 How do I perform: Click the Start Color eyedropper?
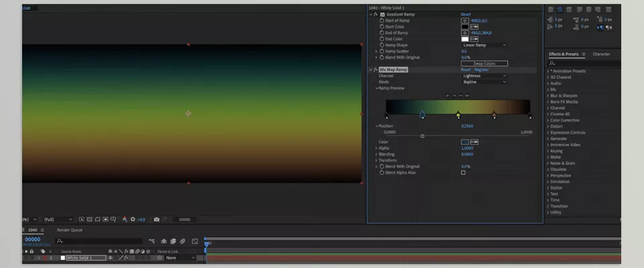tap(474, 27)
